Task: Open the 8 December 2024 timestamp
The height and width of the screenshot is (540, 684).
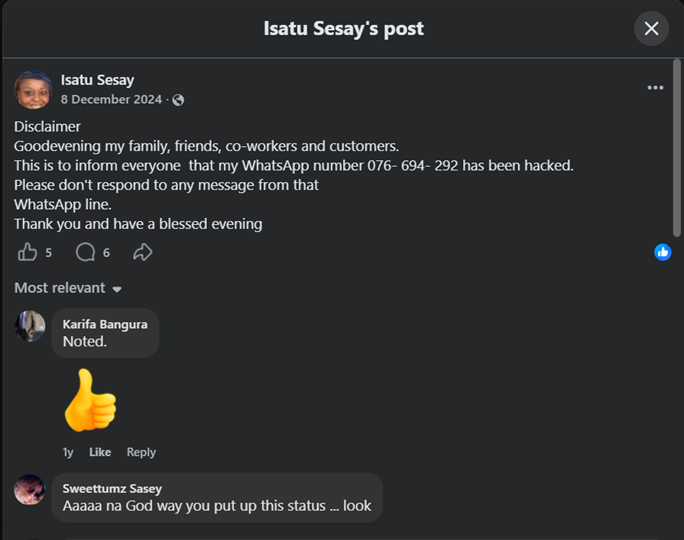Action: pyautogui.click(x=111, y=99)
